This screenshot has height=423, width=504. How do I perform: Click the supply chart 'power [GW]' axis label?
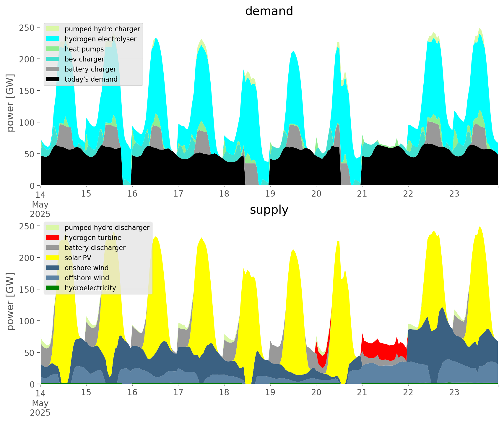coord(10,302)
